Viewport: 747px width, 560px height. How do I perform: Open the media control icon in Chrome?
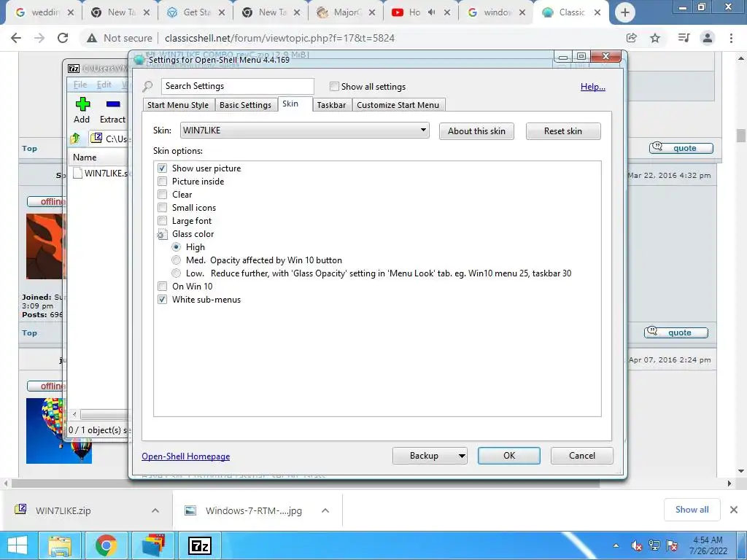pos(684,38)
